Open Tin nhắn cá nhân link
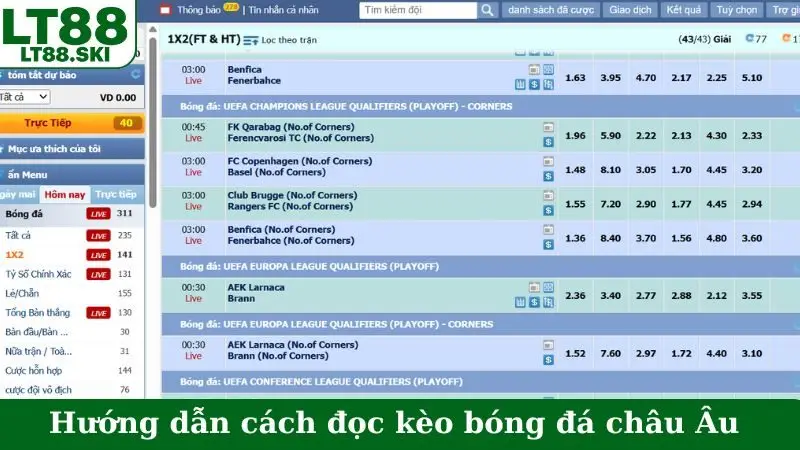 click(283, 10)
